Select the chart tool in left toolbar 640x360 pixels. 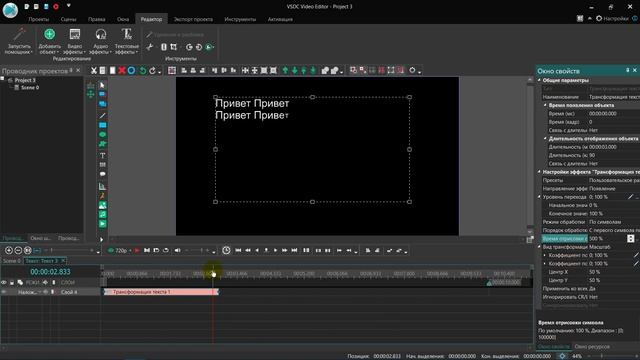tap(102, 187)
